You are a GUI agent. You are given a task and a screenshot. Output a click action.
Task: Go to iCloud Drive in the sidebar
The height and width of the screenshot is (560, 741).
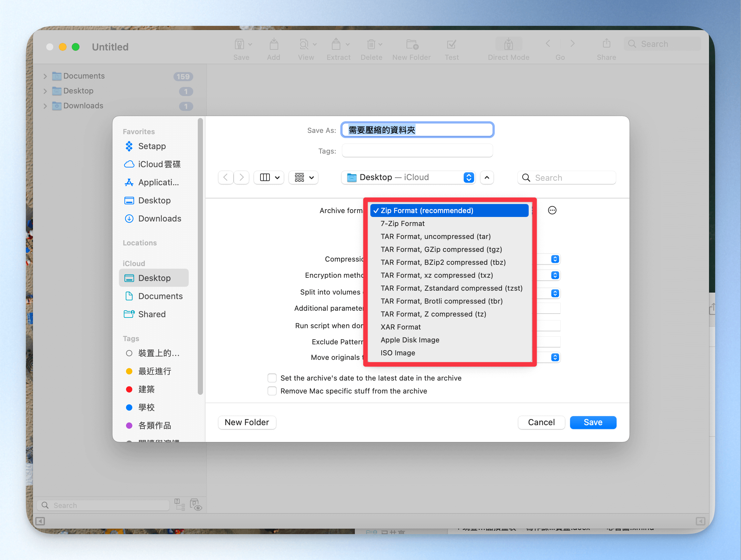tap(159, 164)
